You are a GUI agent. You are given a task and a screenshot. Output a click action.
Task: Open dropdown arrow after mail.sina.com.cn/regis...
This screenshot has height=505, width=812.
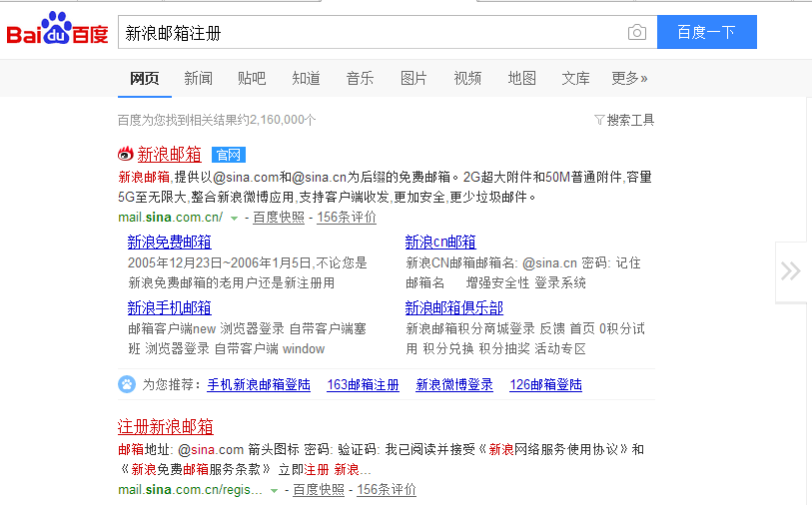[x=274, y=490]
